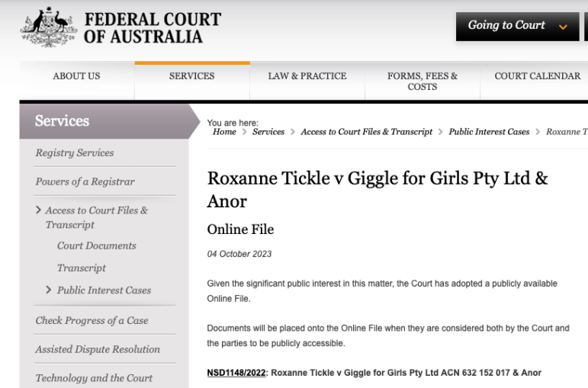Open the Court Calendar menu
The width and height of the screenshot is (588, 388).
538,76
